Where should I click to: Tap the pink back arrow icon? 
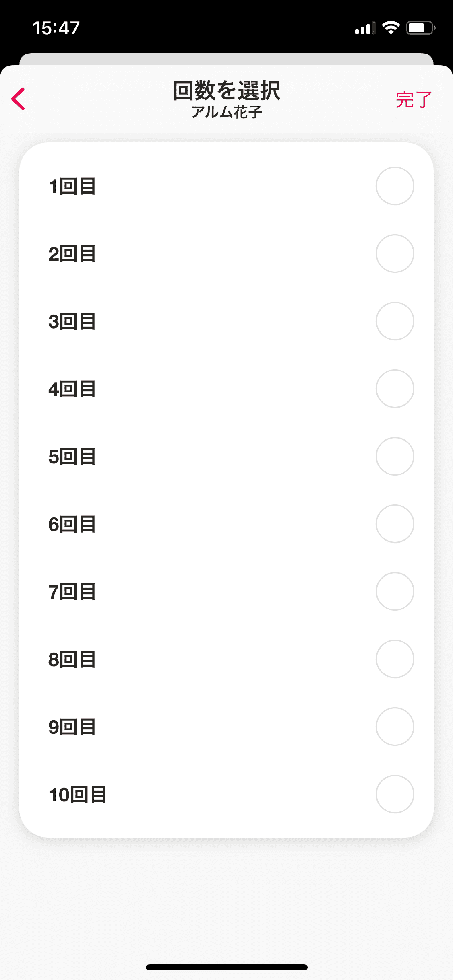(18, 99)
